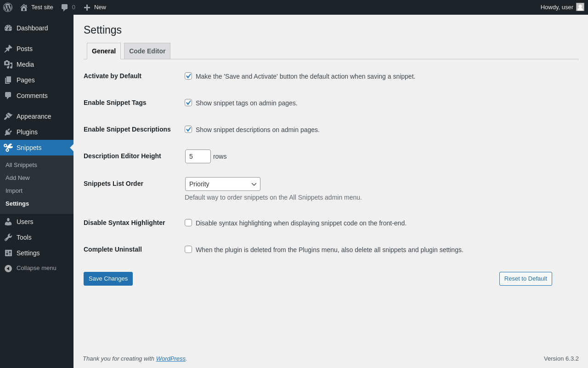
Task: Open the Media library icon
Action: (8, 64)
